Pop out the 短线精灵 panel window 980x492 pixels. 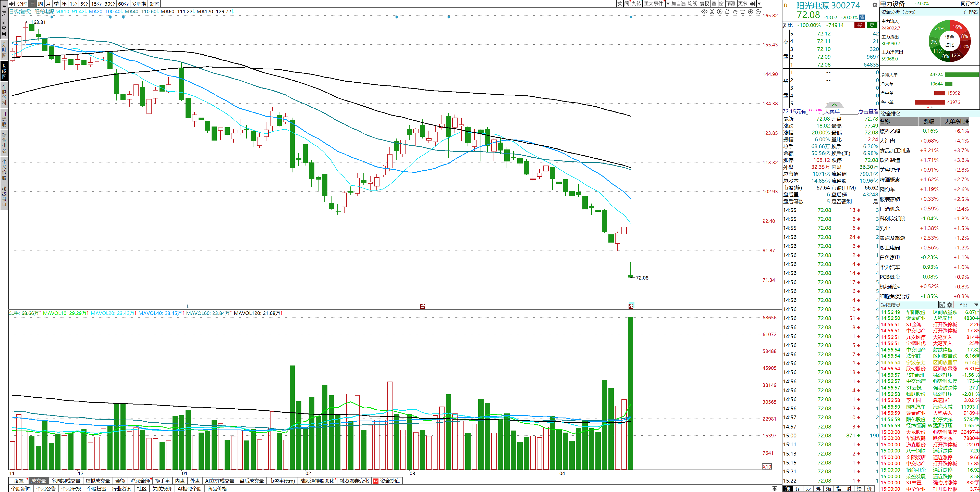coord(942,305)
